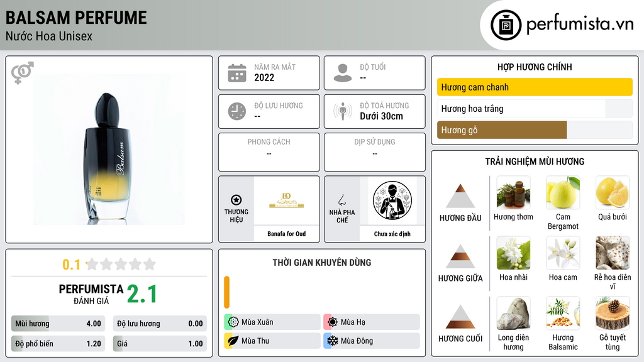Click the Hương đầu pyramid icon
Viewport: 644px width, 362px height.
tap(460, 196)
